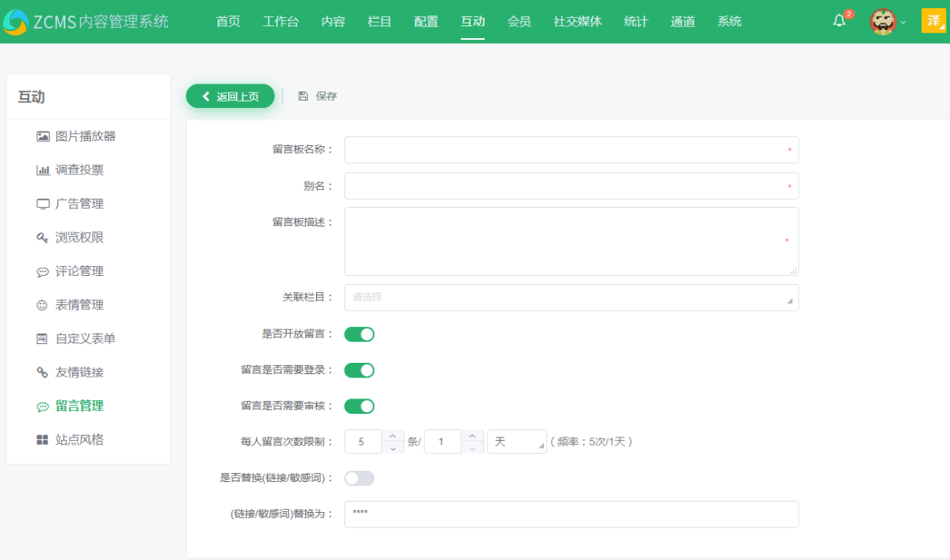
Task: Open the 关联栏目 请选择 selector
Action: point(571,297)
